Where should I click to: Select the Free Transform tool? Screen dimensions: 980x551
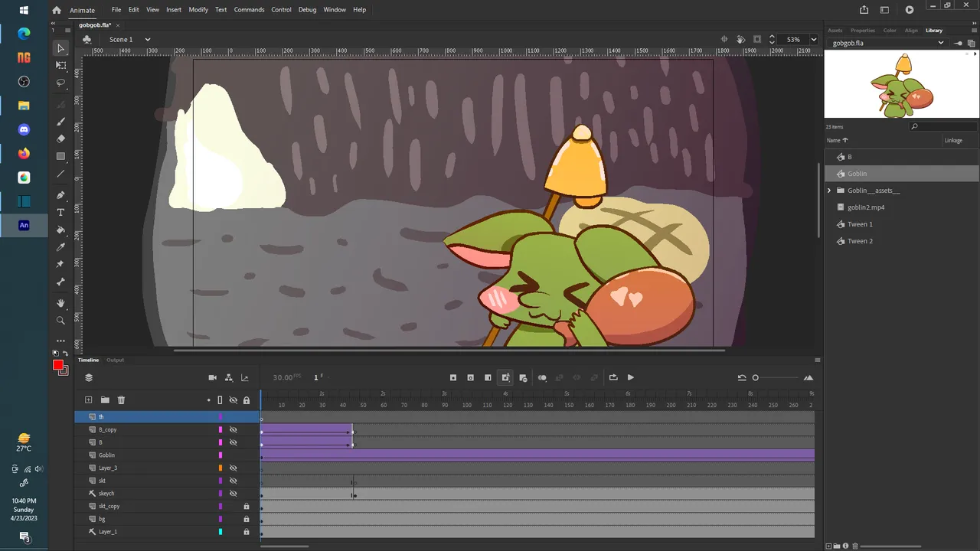pyautogui.click(x=61, y=66)
